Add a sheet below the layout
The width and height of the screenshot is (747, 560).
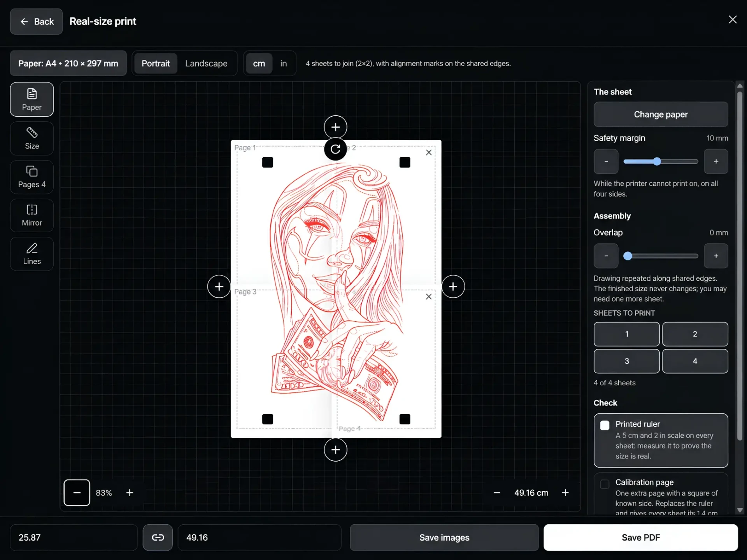(x=335, y=450)
